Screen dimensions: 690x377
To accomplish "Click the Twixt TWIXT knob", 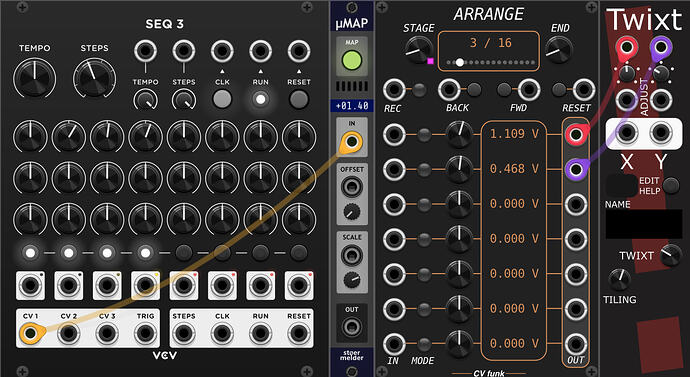I will coord(671,255).
